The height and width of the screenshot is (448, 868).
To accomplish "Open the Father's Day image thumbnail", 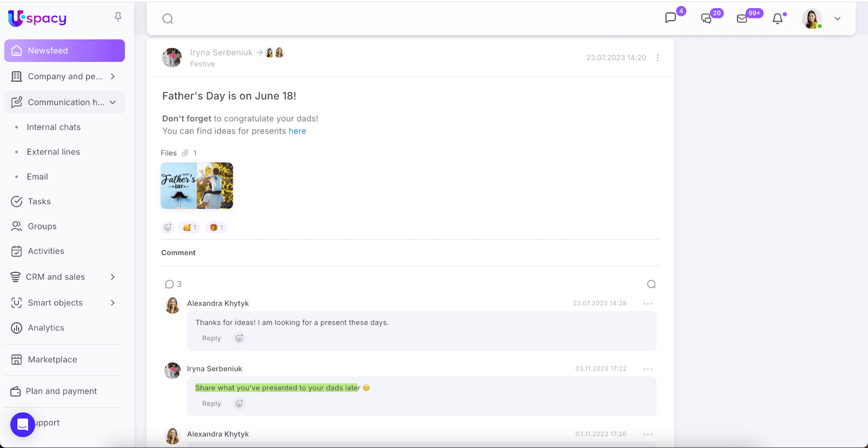I will (197, 186).
